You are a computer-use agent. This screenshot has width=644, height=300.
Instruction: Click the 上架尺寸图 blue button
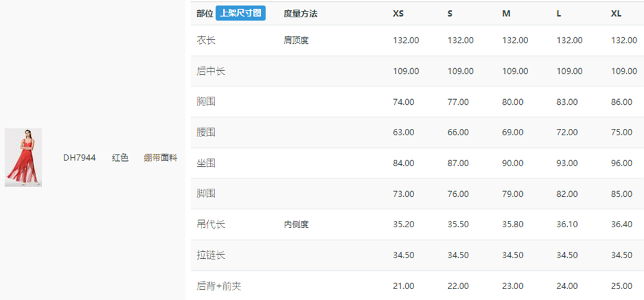click(x=241, y=13)
